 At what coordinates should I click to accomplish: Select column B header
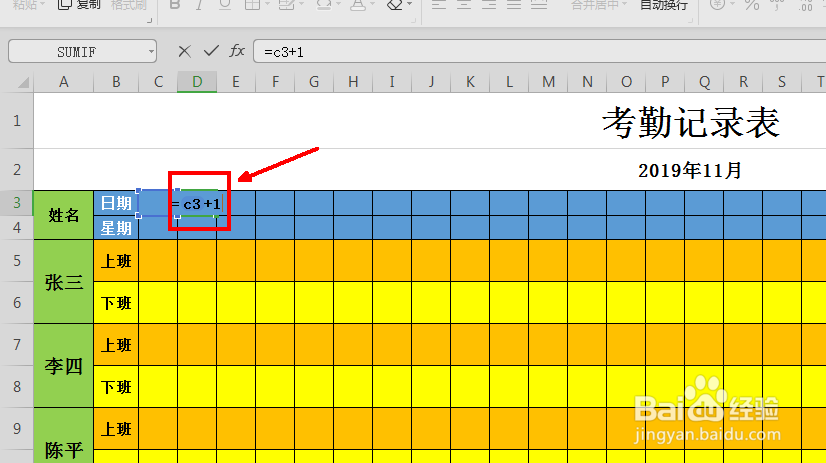[116, 82]
